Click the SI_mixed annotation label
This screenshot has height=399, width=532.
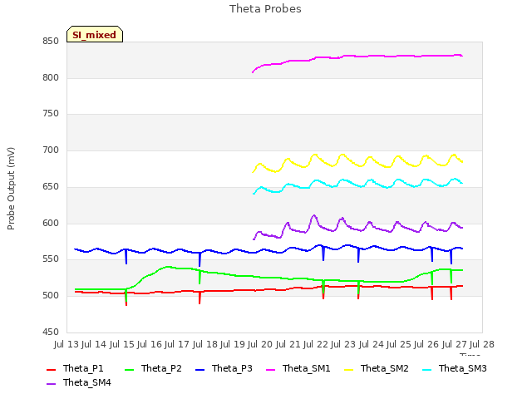(x=94, y=34)
